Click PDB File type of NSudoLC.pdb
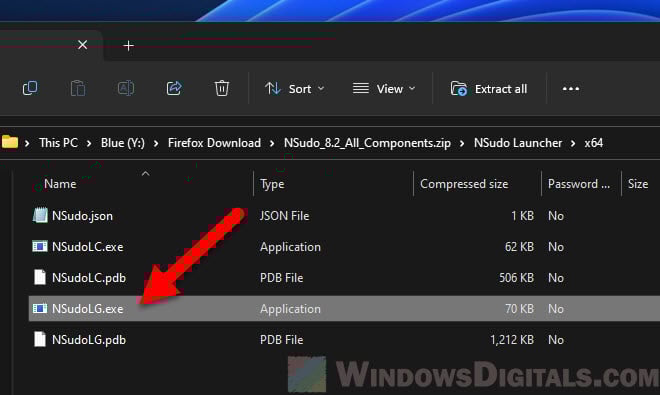The height and width of the screenshot is (395, 660). click(x=282, y=278)
